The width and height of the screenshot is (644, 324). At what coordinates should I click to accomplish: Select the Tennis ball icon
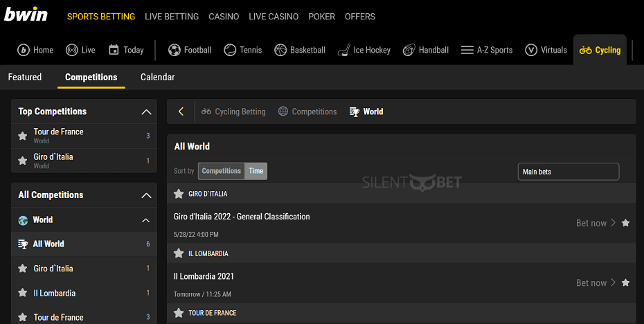coord(230,50)
